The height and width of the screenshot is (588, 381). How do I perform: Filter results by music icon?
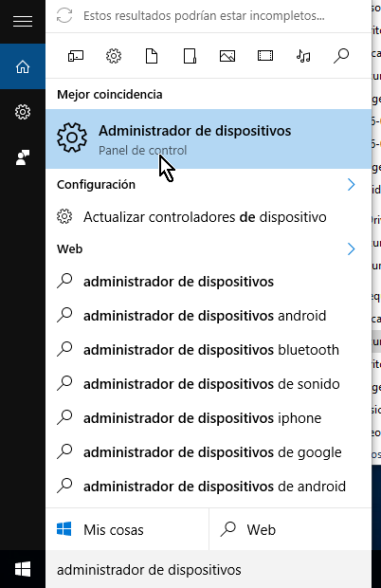point(303,56)
